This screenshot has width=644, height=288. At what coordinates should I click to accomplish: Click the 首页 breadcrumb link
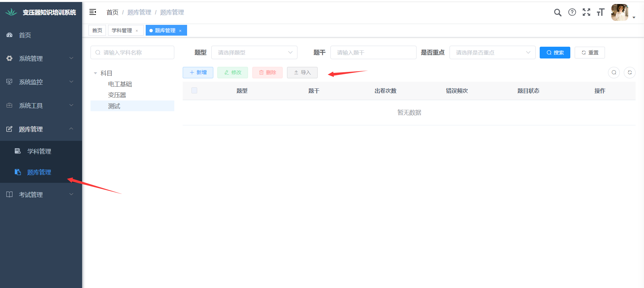[112, 12]
